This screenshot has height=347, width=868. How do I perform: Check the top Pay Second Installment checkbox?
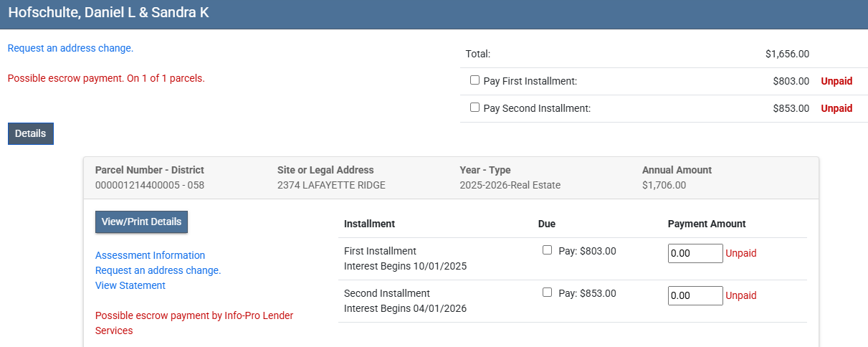click(x=474, y=108)
